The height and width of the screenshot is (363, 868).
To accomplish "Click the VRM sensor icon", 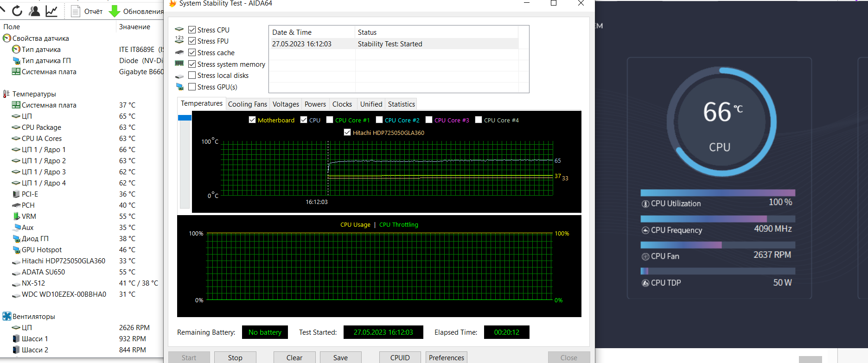I will 16,216.
